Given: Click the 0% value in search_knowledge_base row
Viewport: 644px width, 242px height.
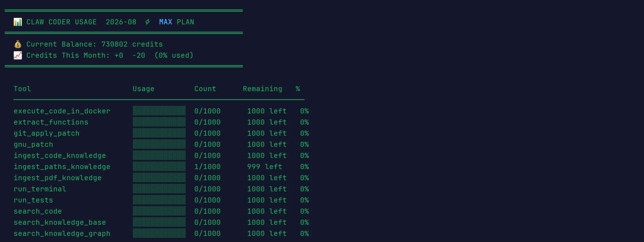Looking at the screenshot, I should pyautogui.click(x=304, y=222).
